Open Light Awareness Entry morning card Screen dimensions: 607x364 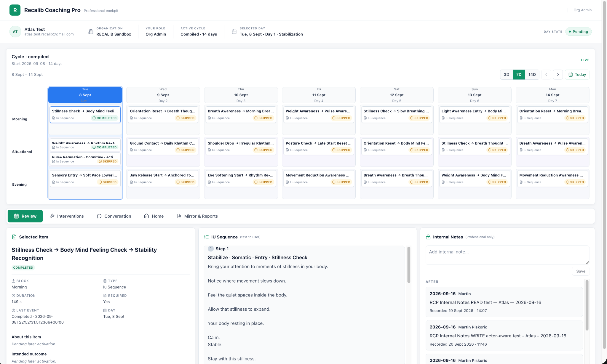(475, 114)
